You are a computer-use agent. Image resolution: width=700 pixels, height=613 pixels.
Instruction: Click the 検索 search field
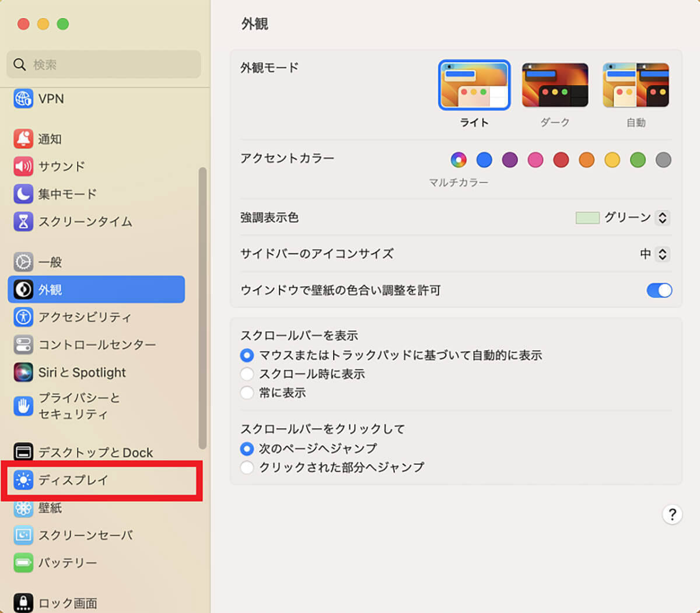[x=104, y=64]
